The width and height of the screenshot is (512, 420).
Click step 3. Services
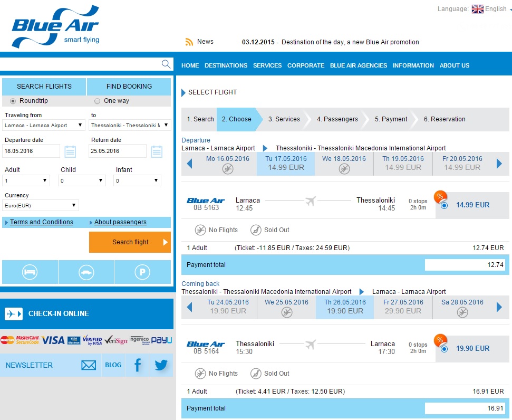pos(284,119)
